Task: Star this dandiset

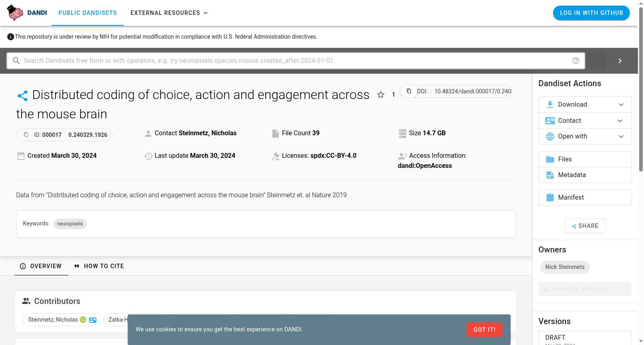Action: click(x=381, y=95)
